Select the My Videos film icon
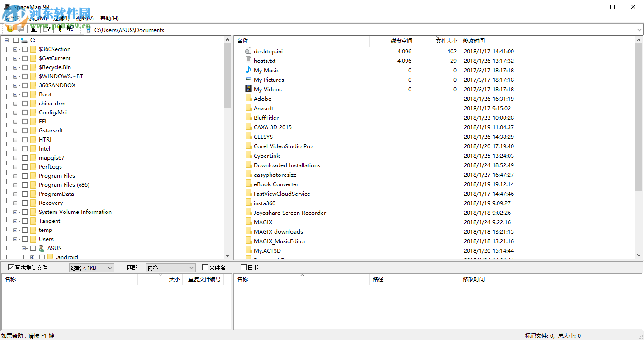Viewport: 644px width, 340px height. point(248,89)
